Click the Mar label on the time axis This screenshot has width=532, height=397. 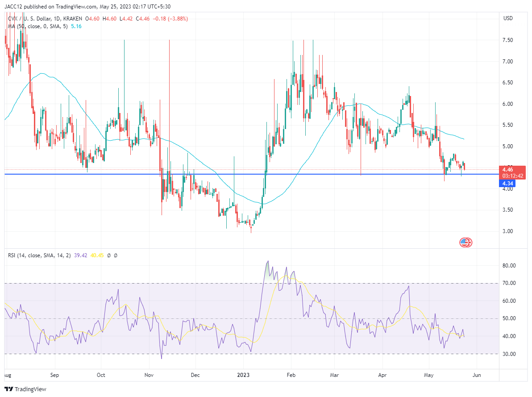tap(335, 375)
